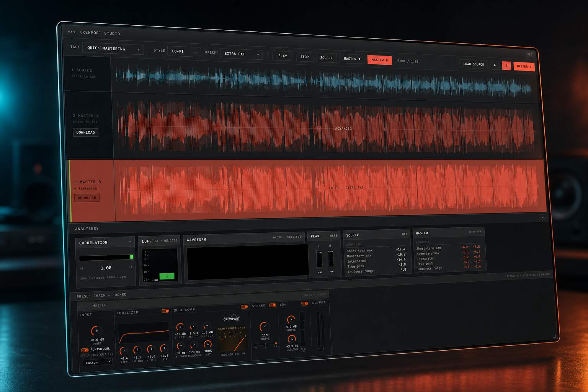
Task: Click the Stop button
Action: [x=304, y=57]
